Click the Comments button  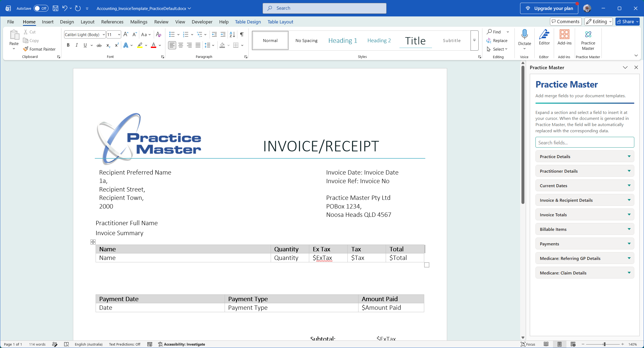(x=566, y=22)
